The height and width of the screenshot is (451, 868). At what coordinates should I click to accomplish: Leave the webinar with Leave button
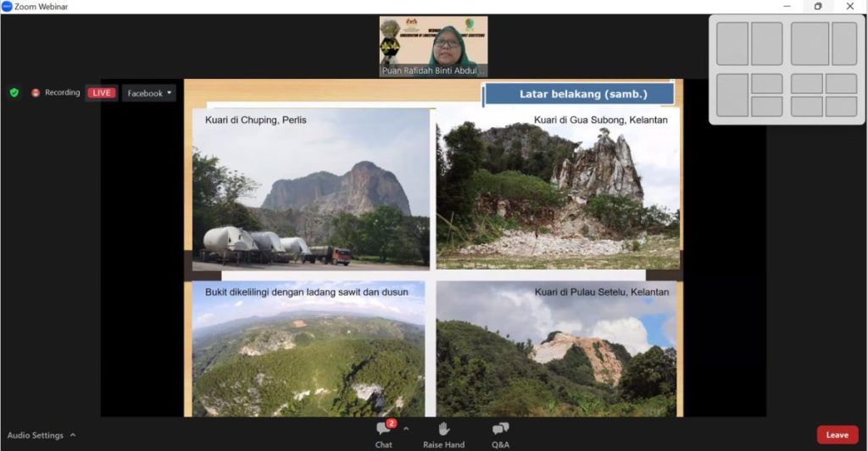click(837, 435)
